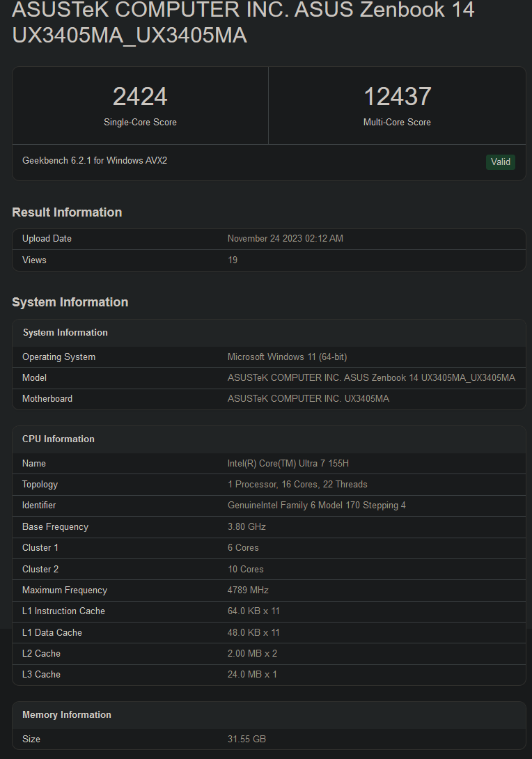Select 'November 24 2023 02:12 AM' value
This screenshot has width=532, height=759.
[x=285, y=238]
